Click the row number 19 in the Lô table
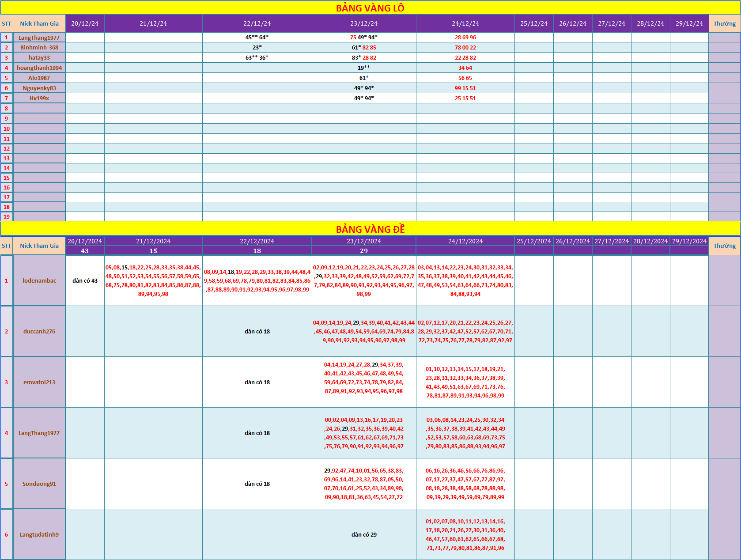 7,216
